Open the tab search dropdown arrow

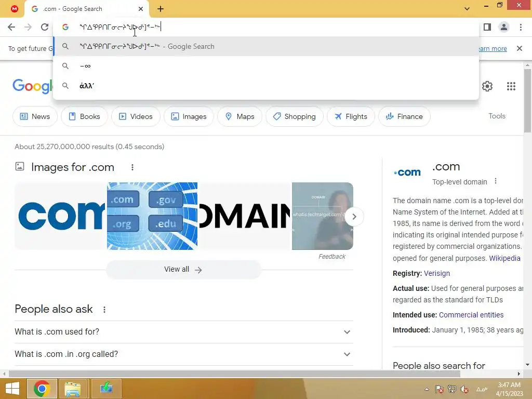pyautogui.click(x=467, y=9)
